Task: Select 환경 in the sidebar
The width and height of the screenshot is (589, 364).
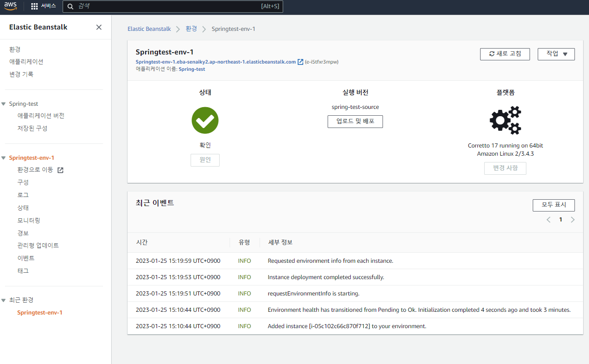Action: click(15, 49)
